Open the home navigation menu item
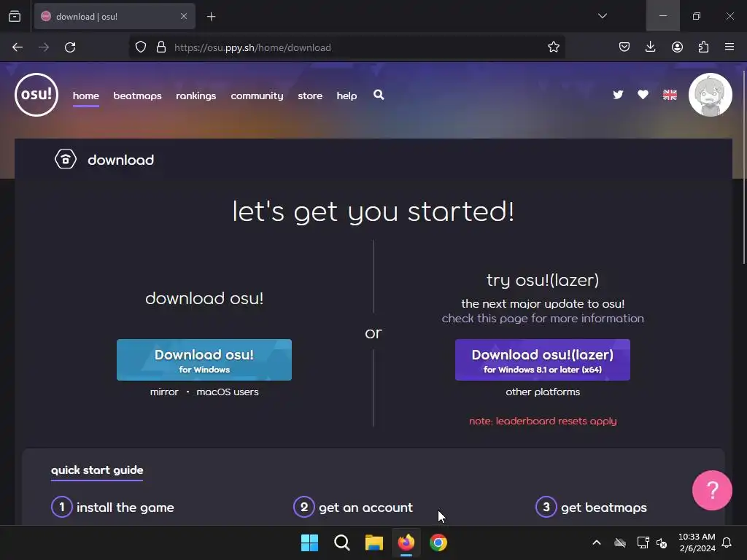Screen dimensions: 747x560 (86, 96)
